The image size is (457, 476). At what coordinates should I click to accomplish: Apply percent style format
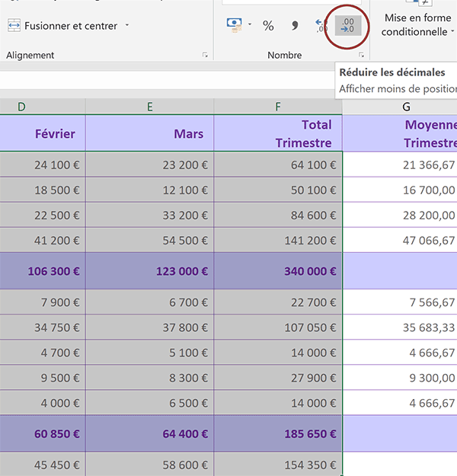click(x=268, y=26)
